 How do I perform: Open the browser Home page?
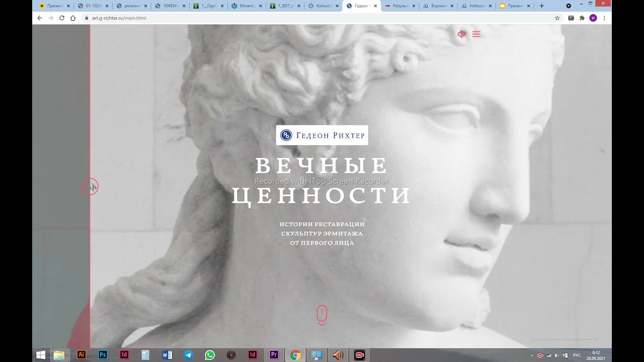point(73,18)
